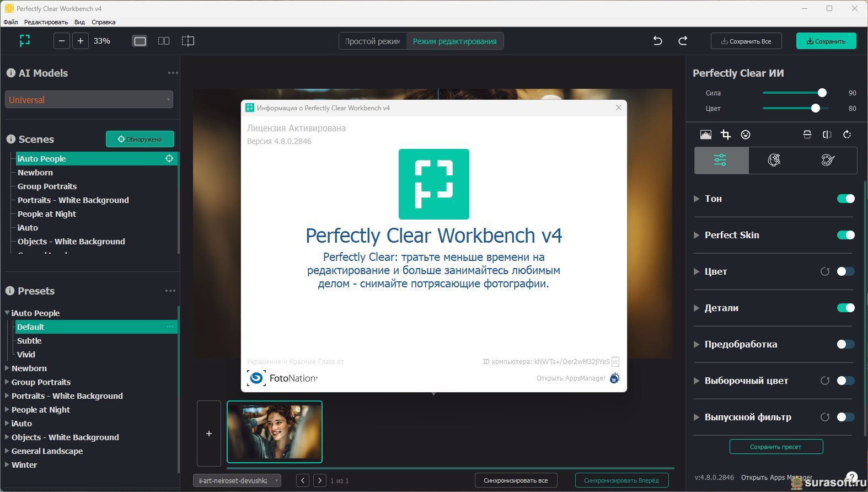Open the AI Models options menu
868x492 pixels.
[173, 73]
